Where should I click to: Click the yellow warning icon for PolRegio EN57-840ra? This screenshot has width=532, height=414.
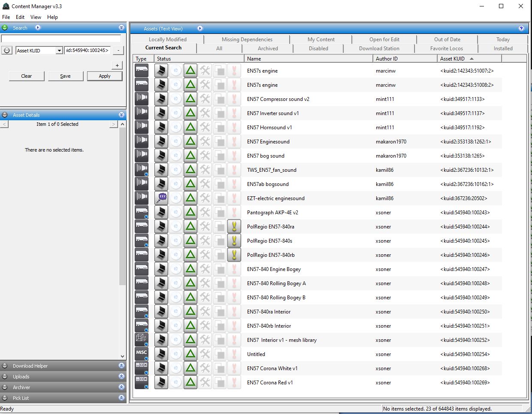coord(234,226)
